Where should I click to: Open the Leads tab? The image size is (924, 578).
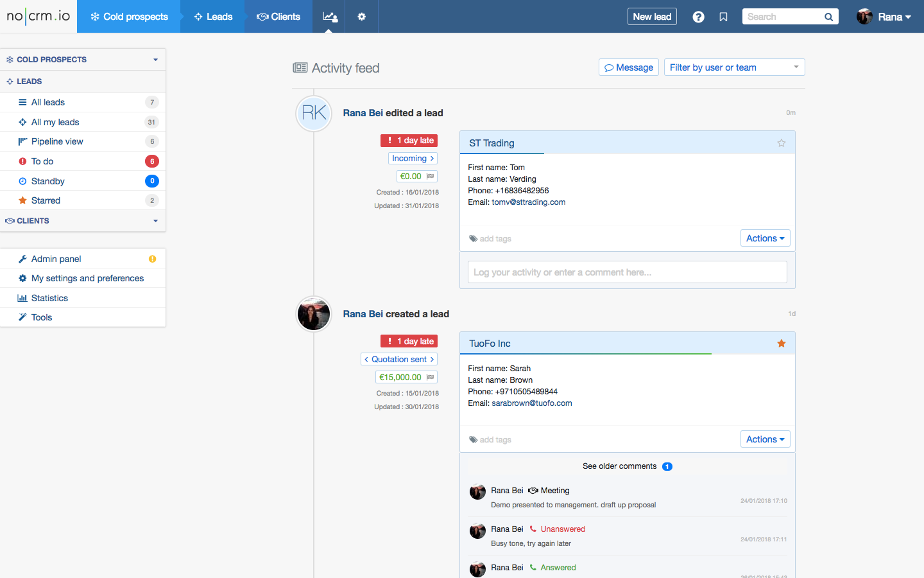(x=213, y=17)
